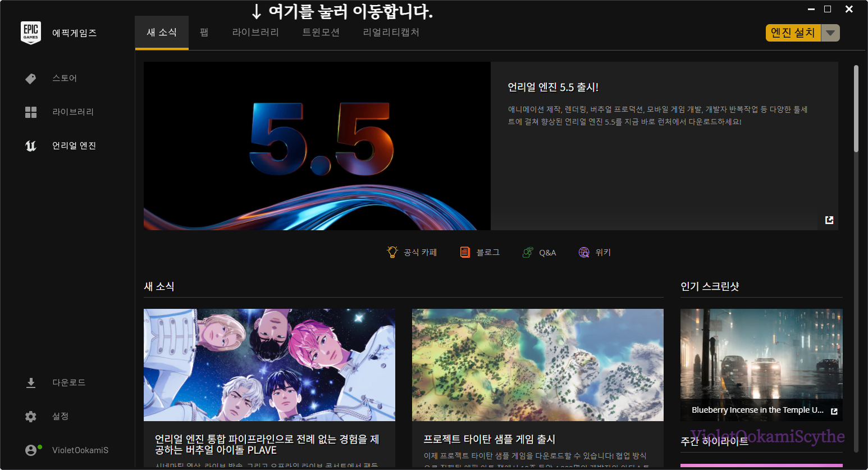868x470 pixels.
Task: Switch to the 팹 tab
Action: pos(204,33)
